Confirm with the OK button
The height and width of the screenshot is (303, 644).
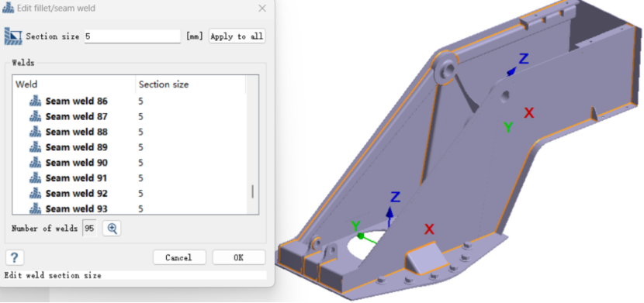(239, 257)
